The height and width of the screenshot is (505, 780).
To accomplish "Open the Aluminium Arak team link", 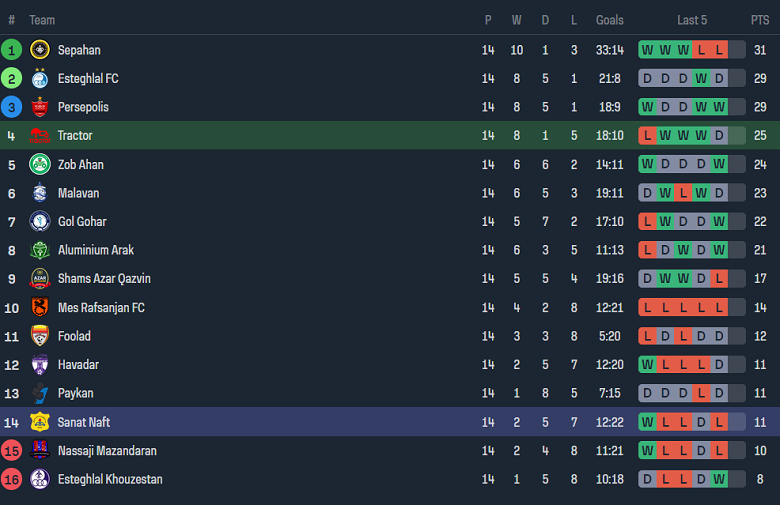I will click(x=95, y=250).
